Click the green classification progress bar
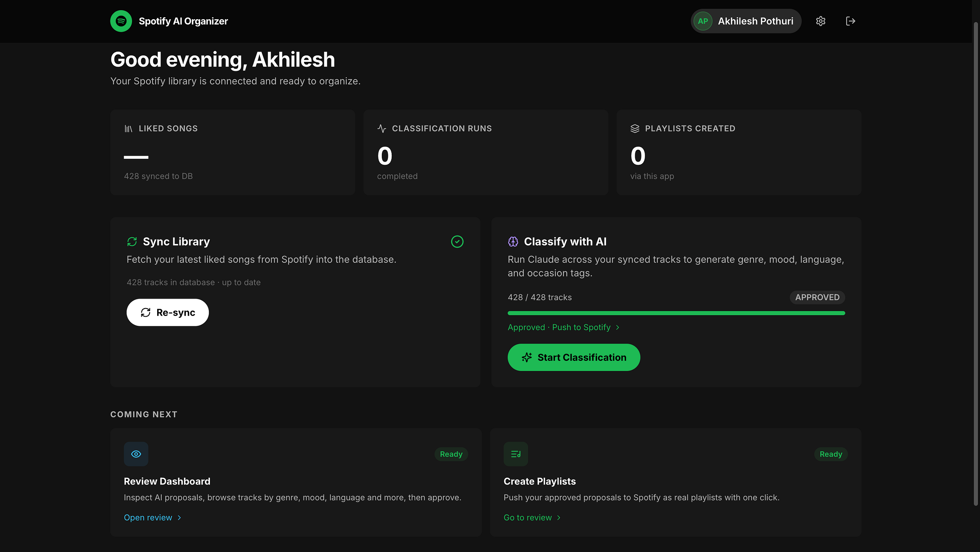Image resolution: width=980 pixels, height=552 pixels. pyautogui.click(x=676, y=313)
